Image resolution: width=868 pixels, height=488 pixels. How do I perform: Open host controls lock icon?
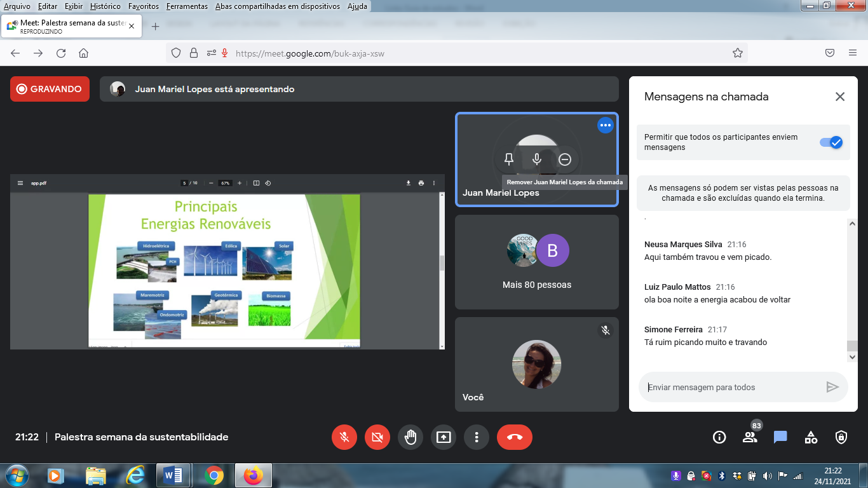click(x=841, y=437)
